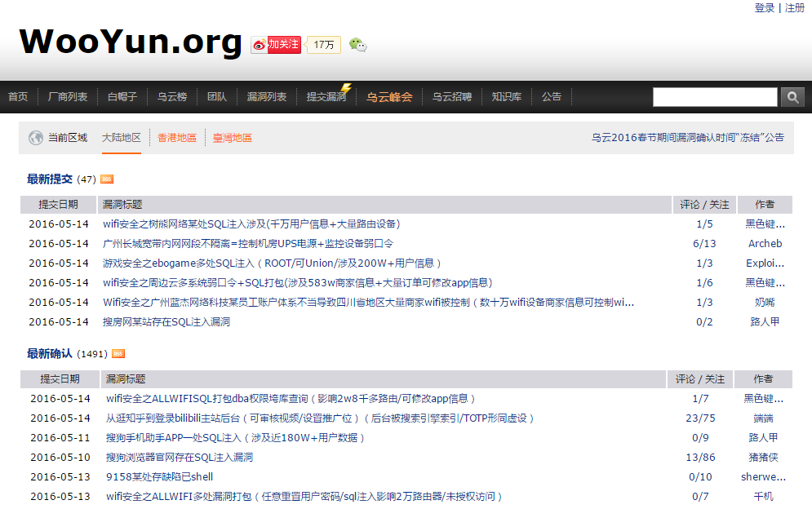Open wifi安全之树熊网络某处SQL注入 report
This screenshot has height=509, width=812.
[x=251, y=224]
